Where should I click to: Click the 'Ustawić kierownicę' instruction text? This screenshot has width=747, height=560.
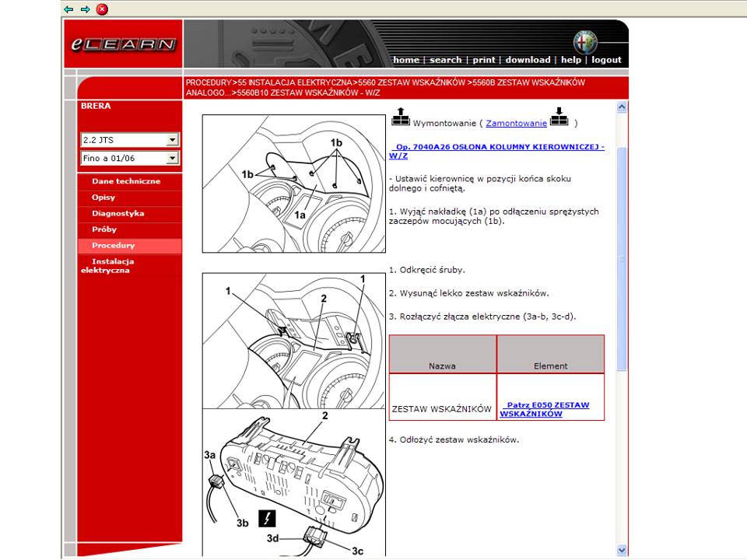[480, 184]
